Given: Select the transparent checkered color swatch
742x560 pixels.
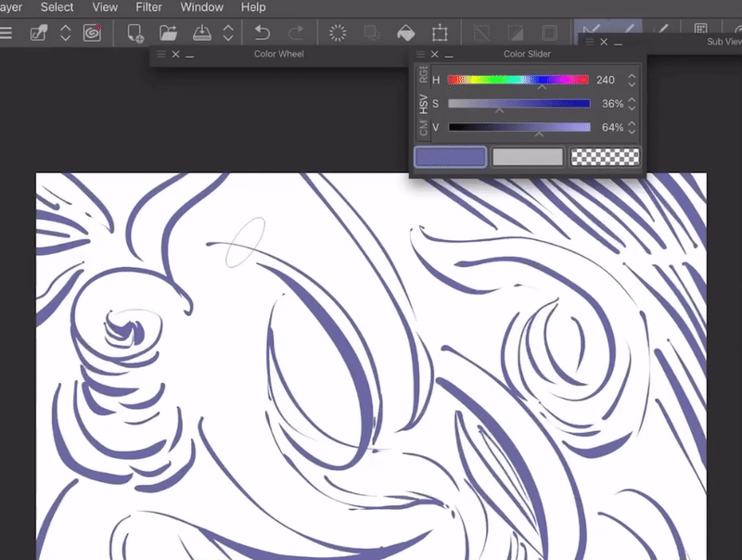Looking at the screenshot, I should pos(606,157).
